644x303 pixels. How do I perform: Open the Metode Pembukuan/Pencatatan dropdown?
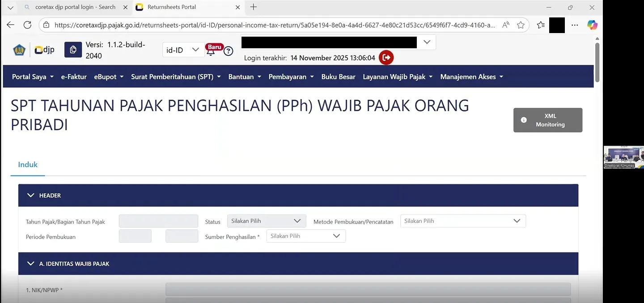point(462,220)
